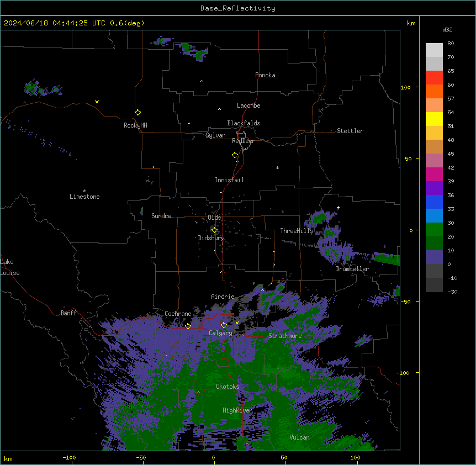476x465 pixels.
Task: Click the -50 tick label on the vertical axis
Action: tap(405, 302)
